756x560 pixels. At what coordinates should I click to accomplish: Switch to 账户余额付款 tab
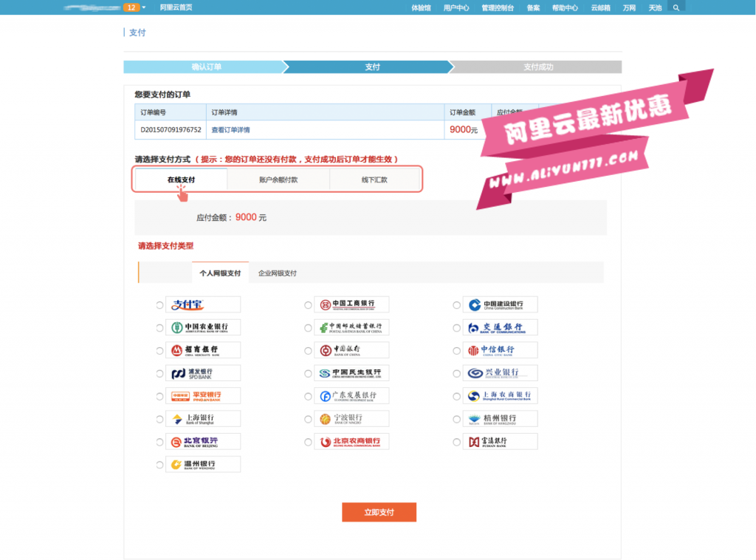[278, 180]
